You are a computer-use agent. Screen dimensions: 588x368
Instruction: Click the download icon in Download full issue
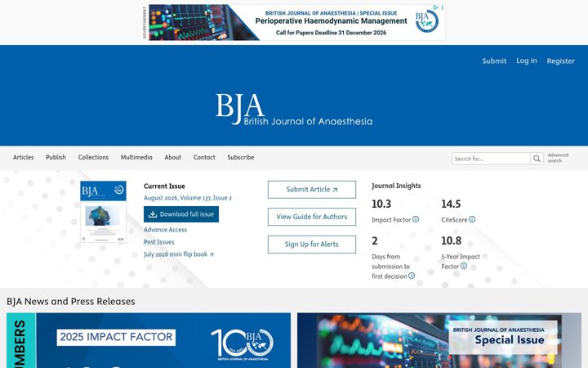[153, 214]
